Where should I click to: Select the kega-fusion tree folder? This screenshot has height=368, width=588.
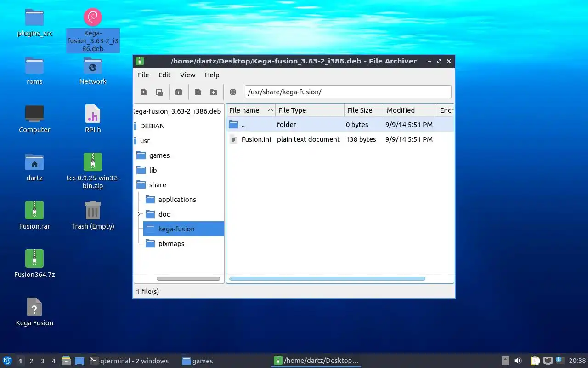pyautogui.click(x=184, y=229)
